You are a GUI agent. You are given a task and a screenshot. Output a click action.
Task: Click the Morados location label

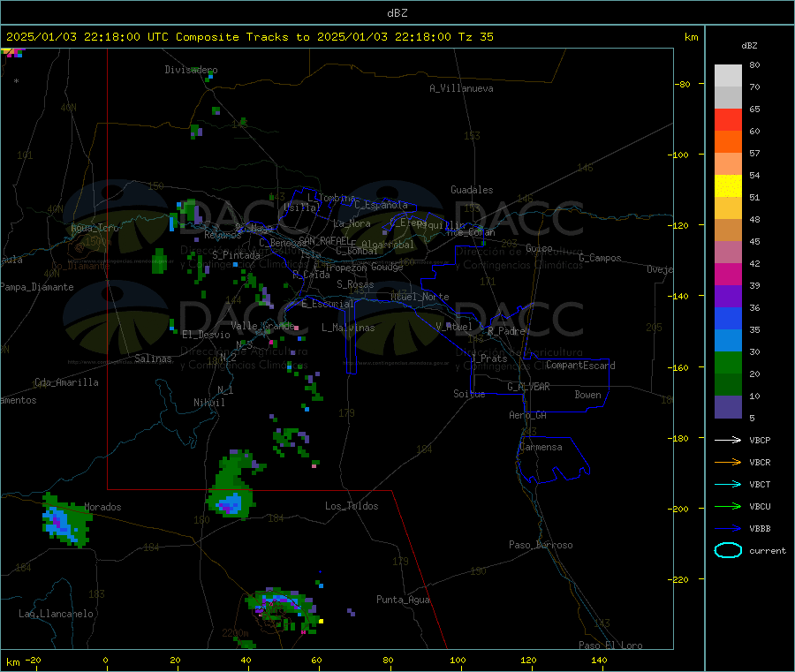(x=102, y=507)
